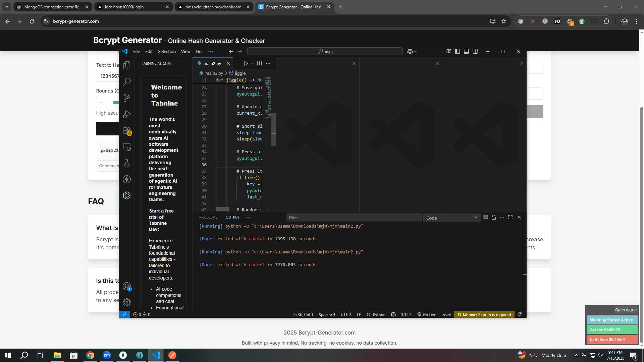
Task: Open VS Code notifications bell
Action: click(520, 314)
